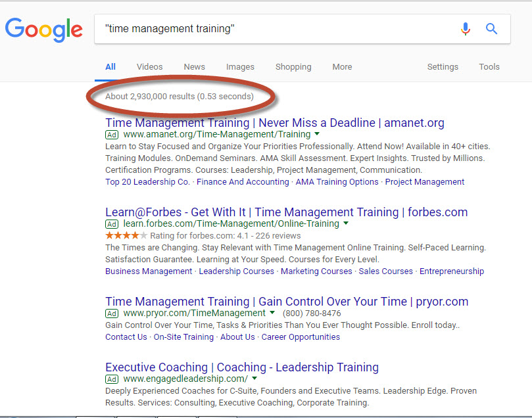Follow Business Management sitelink

(x=149, y=271)
